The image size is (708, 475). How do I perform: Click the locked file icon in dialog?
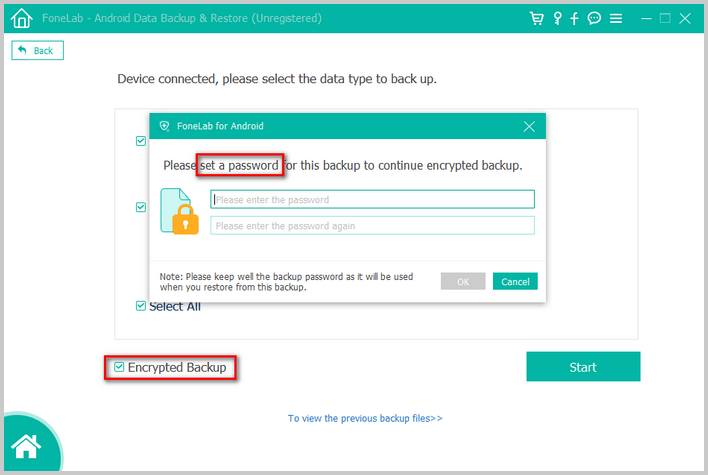pyautogui.click(x=180, y=211)
